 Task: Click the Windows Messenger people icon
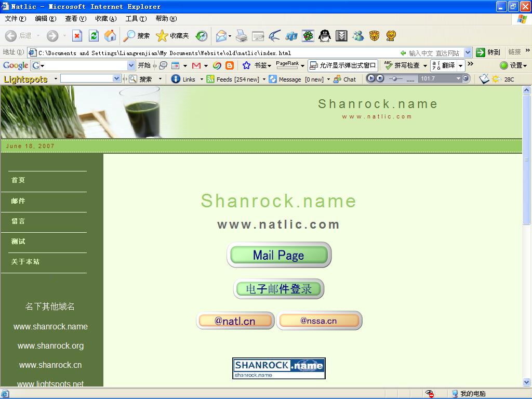[x=358, y=36]
